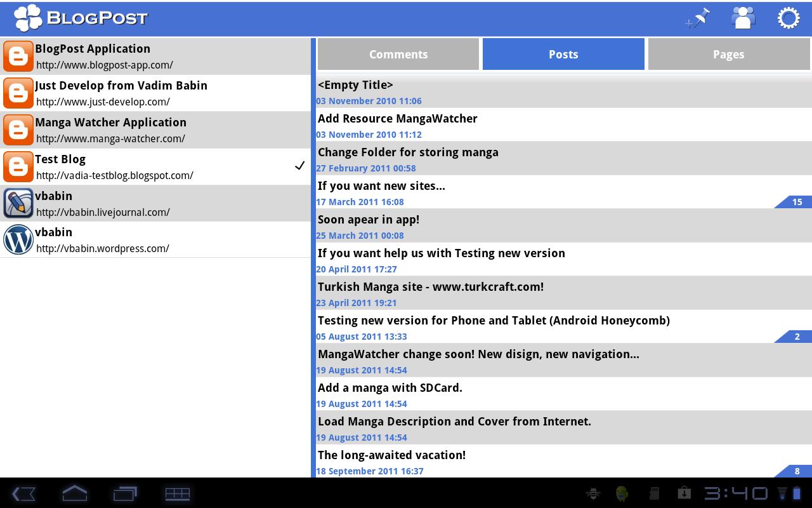Screen dimensions: 812x508
Task: Click the date 25 March 2011 00:08
Action: click(x=360, y=236)
